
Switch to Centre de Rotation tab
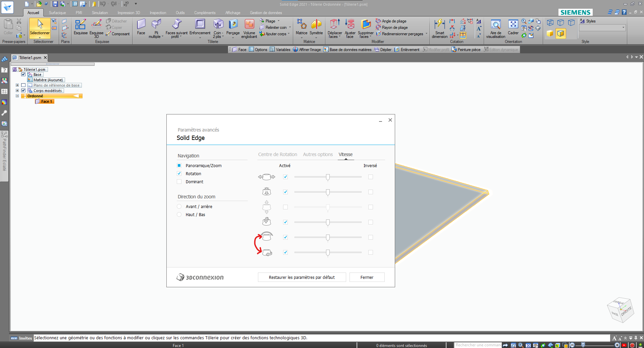click(x=277, y=154)
